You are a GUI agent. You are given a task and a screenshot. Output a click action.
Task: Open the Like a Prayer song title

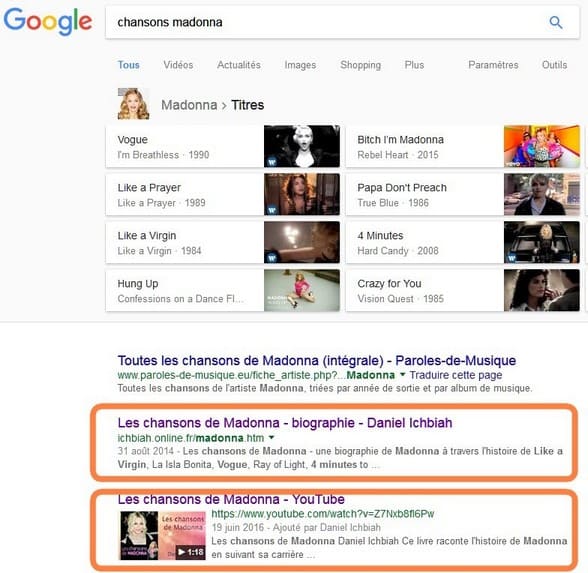[x=149, y=188]
